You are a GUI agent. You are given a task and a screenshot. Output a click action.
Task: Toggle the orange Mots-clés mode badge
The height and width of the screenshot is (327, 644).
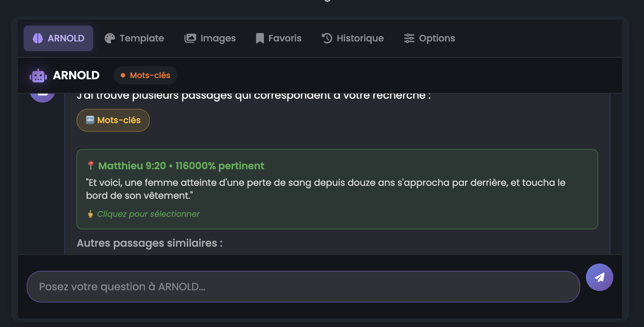coord(146,75)
